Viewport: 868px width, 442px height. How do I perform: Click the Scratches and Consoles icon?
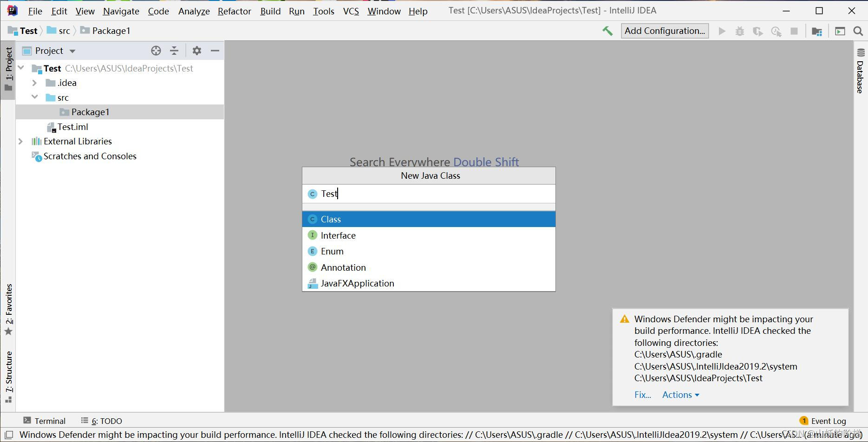[37, 156]
